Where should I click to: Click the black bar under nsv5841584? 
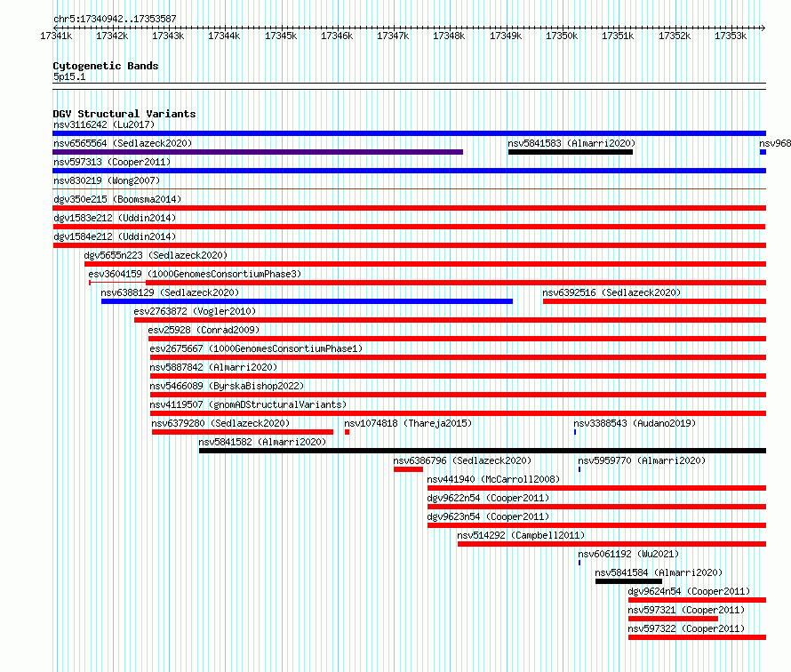point(628,581)
